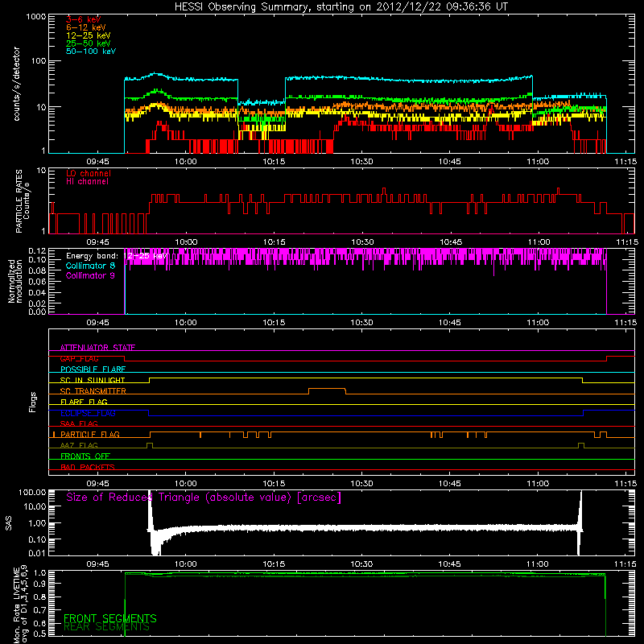Click the 0.12 tick on modulation axis

click(x=37, y=250)
